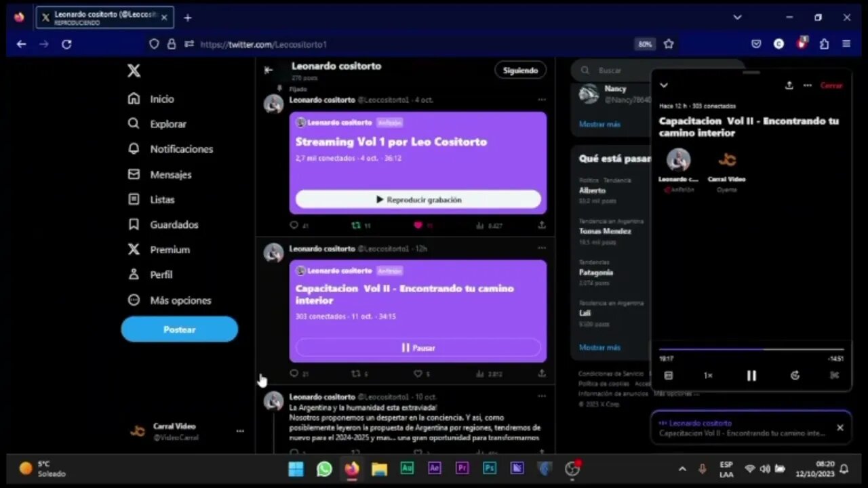Click the X logo in the sidebar
Screen dimensions: 868x488
134,70
